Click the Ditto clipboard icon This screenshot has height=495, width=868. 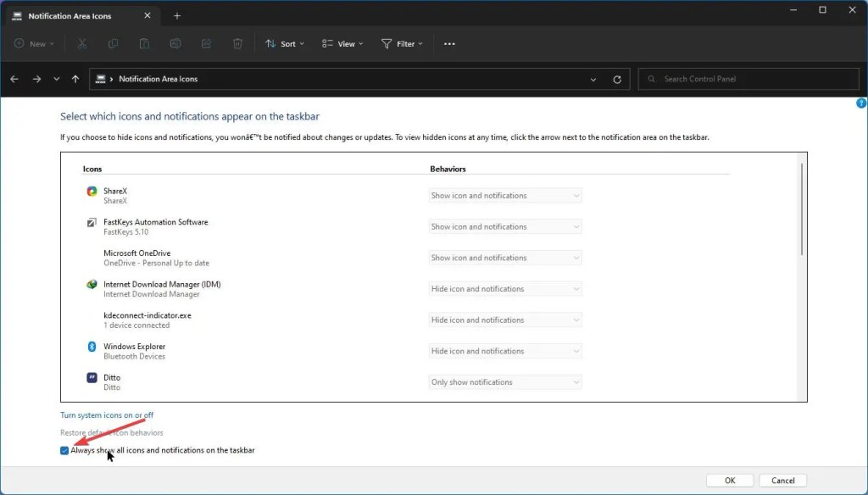[92, 379]
